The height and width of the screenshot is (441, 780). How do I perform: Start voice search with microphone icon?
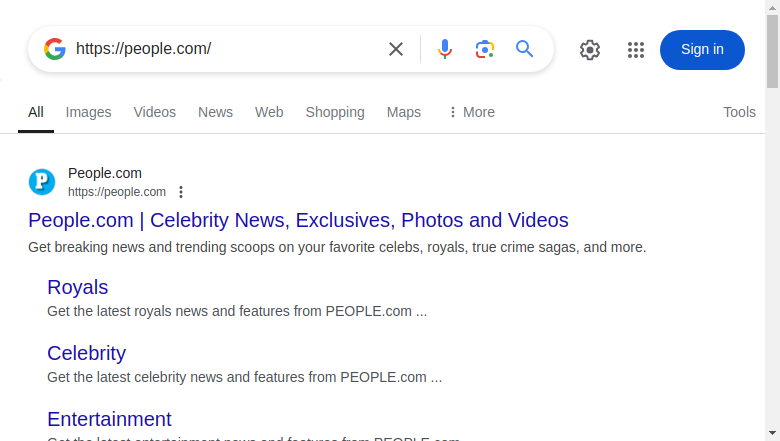(445, 49)
